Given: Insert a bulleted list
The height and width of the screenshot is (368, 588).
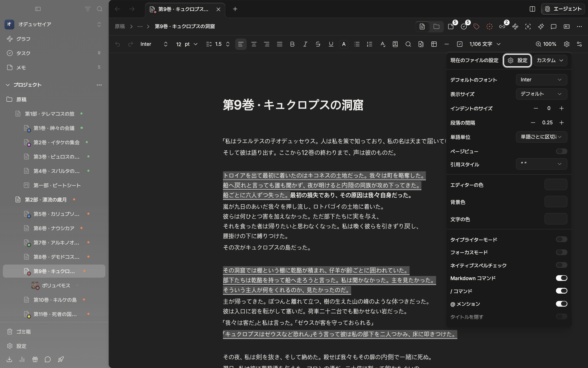Looking at the screenshot, I should click(x=357, y=44).
